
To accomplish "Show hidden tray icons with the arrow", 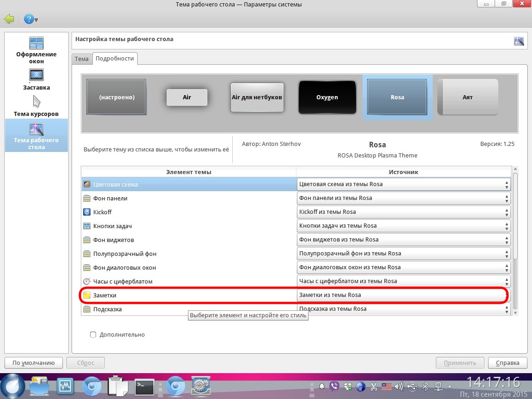I will [450, 387].
